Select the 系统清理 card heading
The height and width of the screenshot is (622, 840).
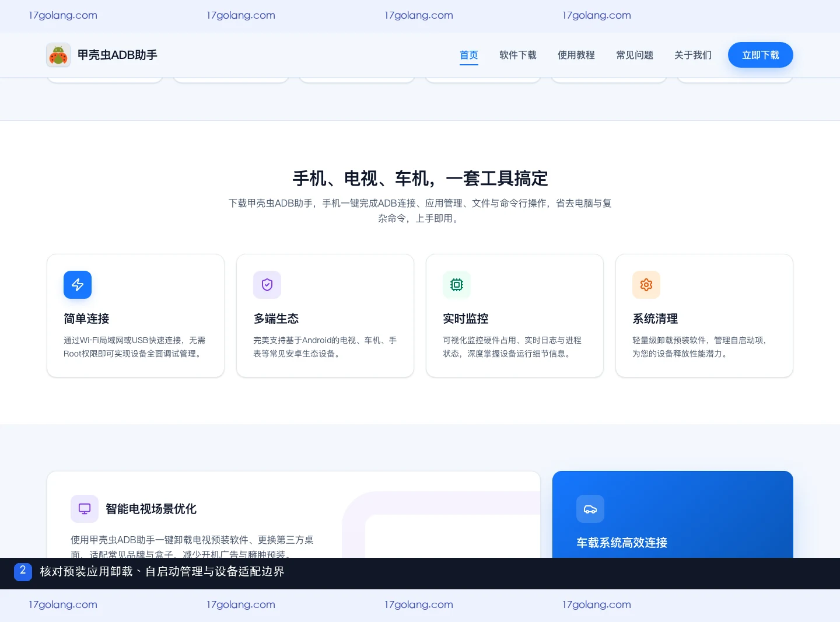(655, 319)
